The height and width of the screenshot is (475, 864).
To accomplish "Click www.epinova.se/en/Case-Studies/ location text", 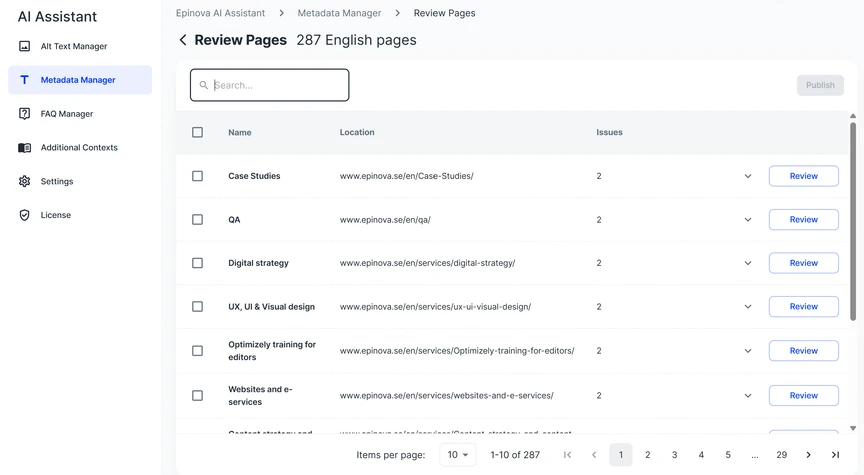I will 407,176.
